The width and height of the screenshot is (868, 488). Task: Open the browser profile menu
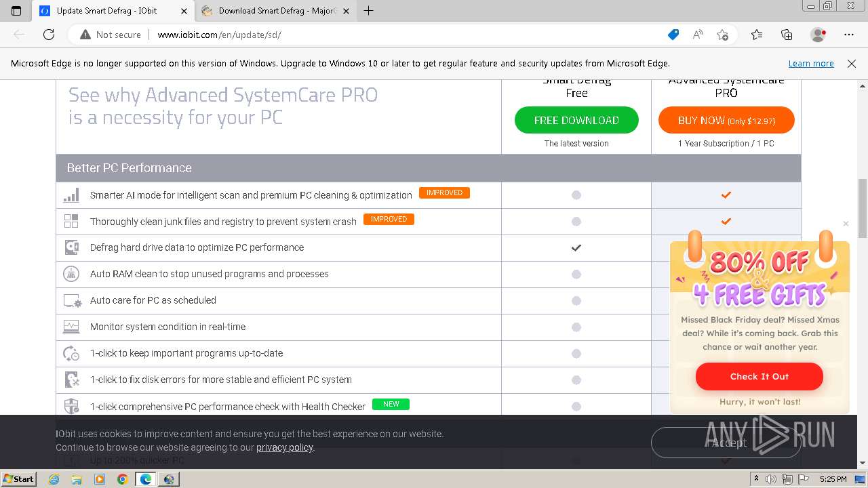click(x=818, y=35)
